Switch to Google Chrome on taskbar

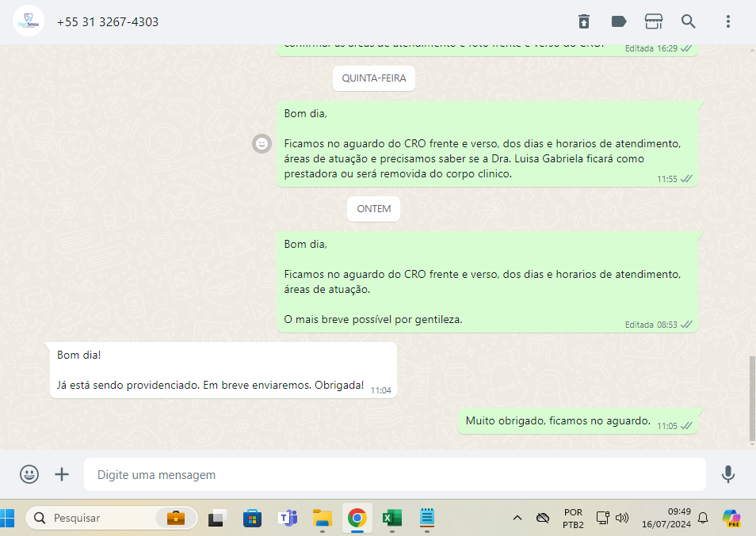click(357, 518)
